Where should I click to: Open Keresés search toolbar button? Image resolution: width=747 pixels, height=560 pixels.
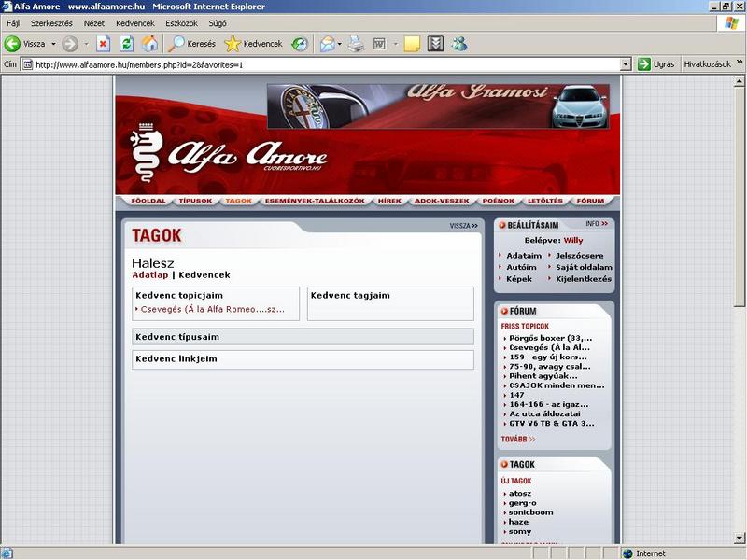[192, 44]
